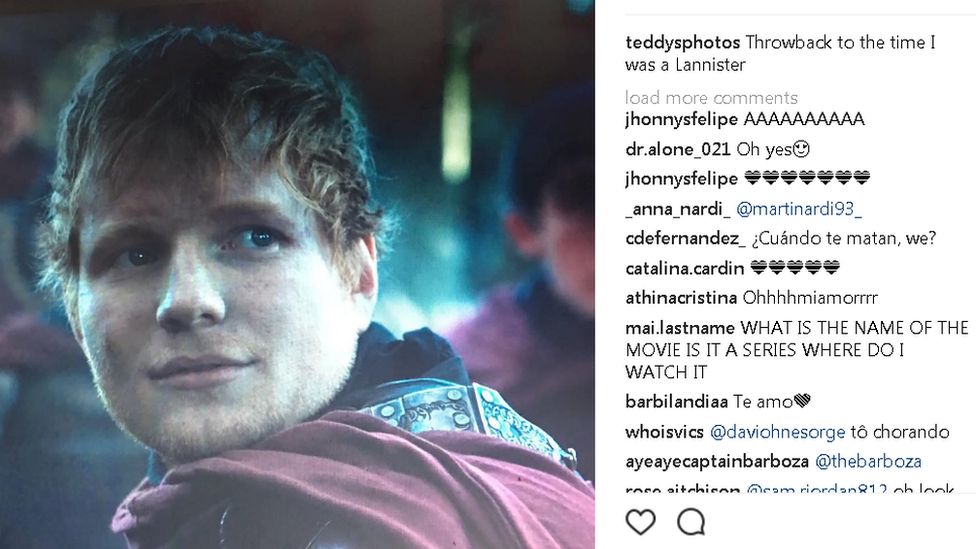
Task: Click the @thebarboza mention
Action: click(868, 462)
